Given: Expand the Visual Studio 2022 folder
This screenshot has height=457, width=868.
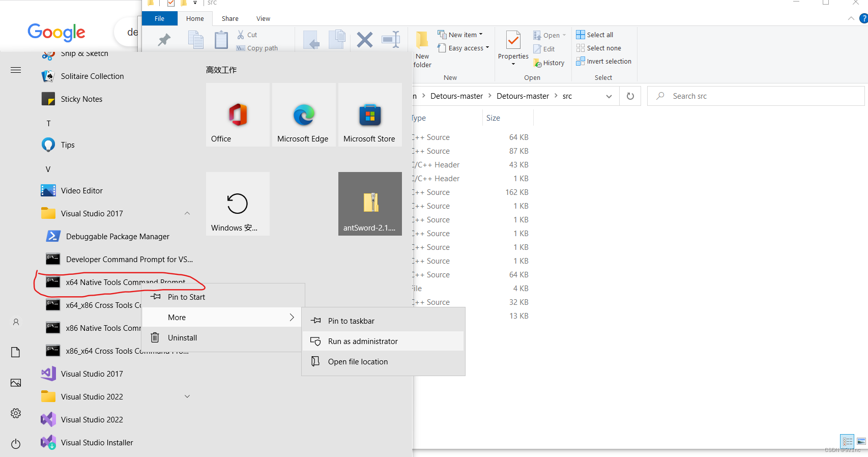Looking at the screenshot, I should (x=187, y=397).
